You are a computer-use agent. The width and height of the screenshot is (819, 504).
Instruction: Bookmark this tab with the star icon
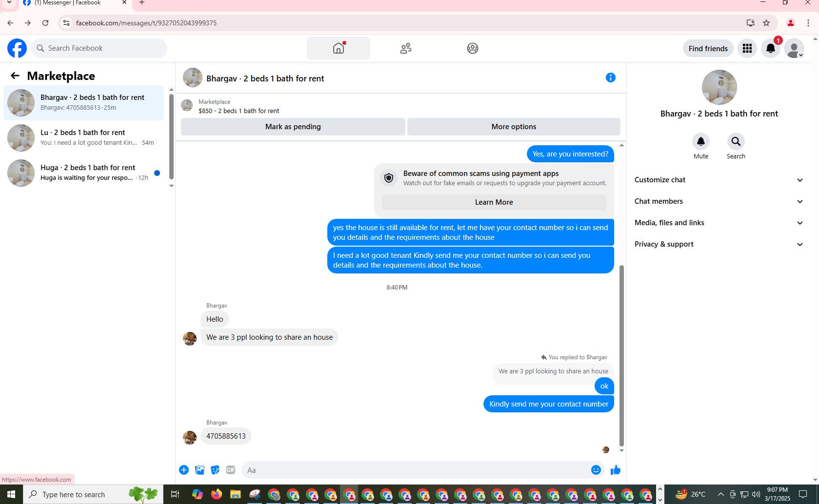click(766, 23)
